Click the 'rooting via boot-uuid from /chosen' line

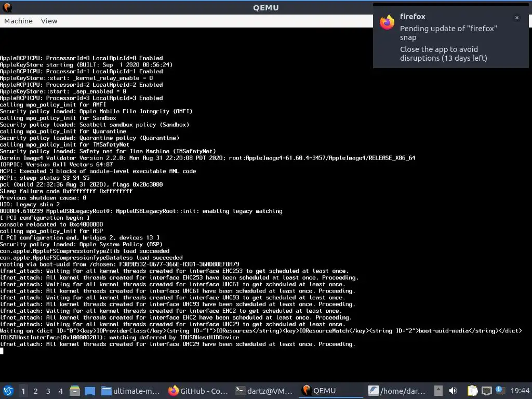point(120,264)
